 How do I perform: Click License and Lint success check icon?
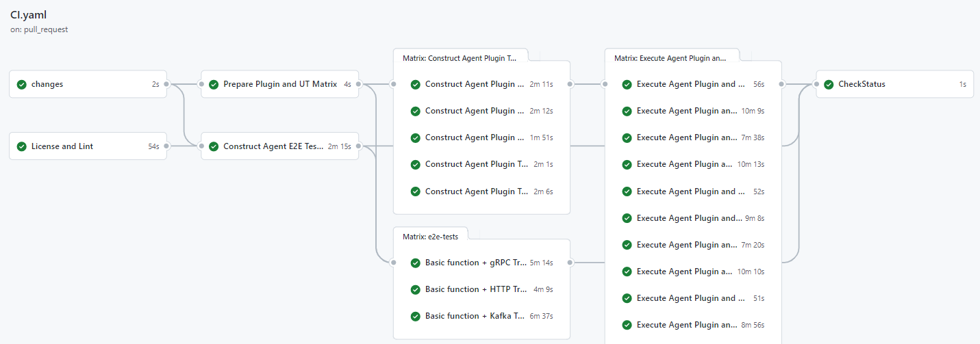[x=21, y=146]
